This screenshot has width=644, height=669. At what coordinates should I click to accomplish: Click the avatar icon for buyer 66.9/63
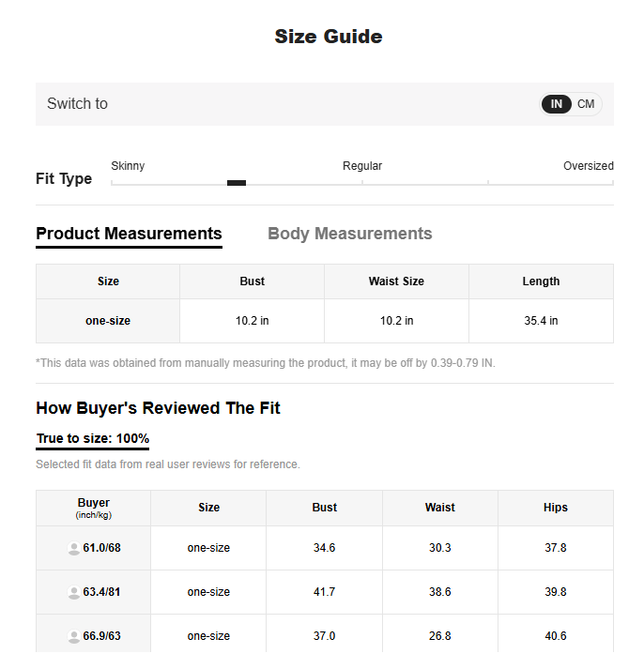pos(74,636)
